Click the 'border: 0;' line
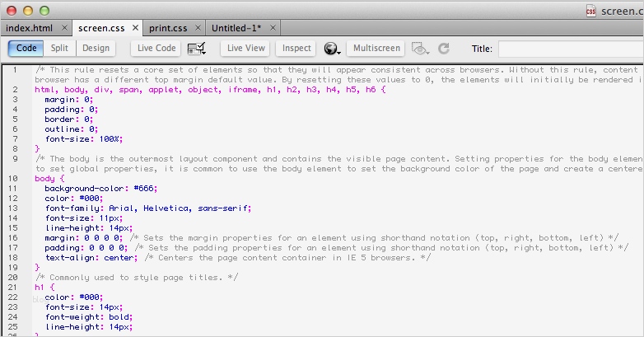Screen dimensions: 644x337 pos(69,119)
